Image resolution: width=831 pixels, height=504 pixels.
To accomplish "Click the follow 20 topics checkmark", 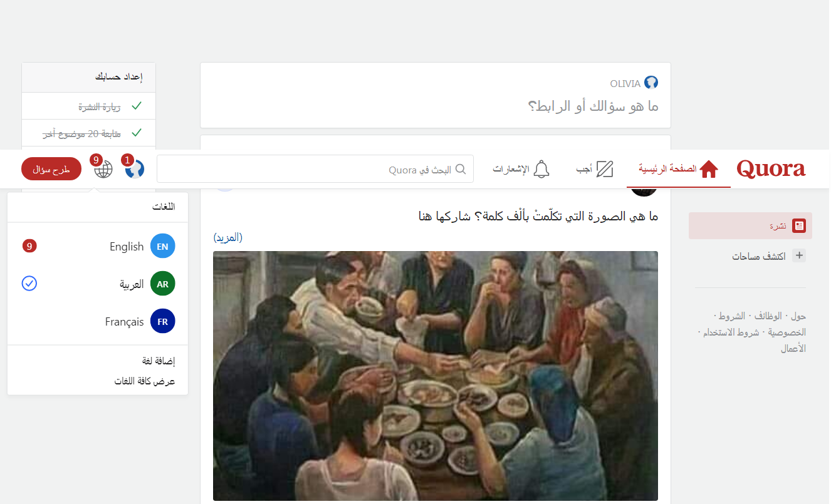I will [137, 133].
